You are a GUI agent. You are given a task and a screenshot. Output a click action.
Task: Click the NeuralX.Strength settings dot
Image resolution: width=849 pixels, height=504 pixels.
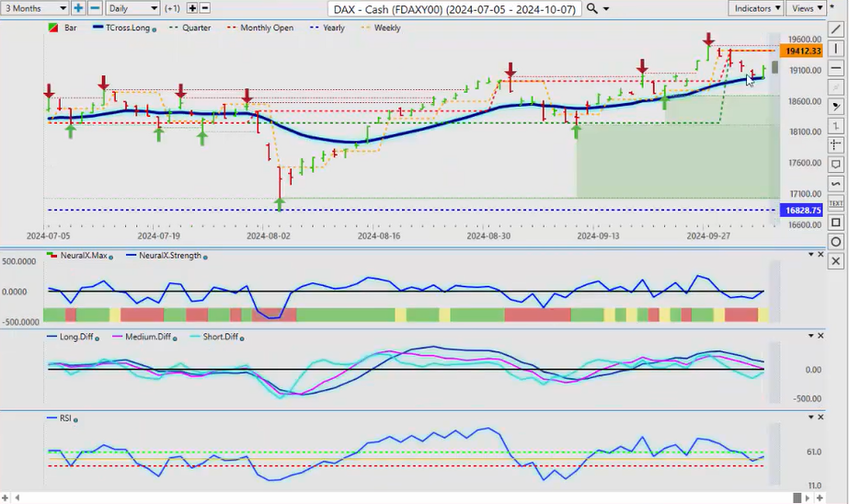point(205,258)
